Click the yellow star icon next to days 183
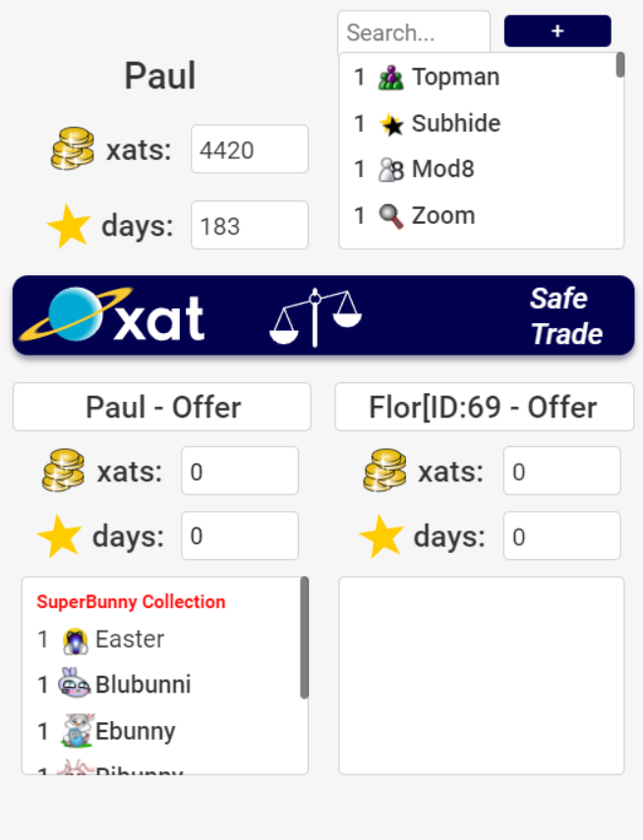 [x=68, y=224]
